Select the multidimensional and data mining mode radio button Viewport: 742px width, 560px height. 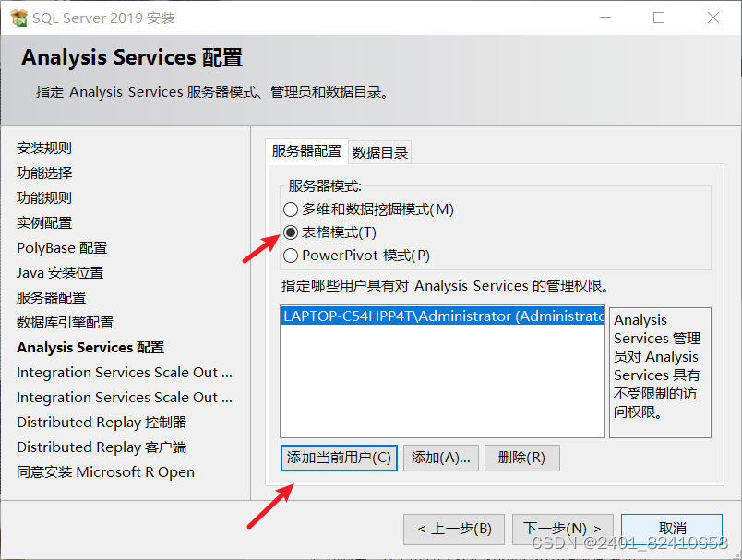pos(290,209)
